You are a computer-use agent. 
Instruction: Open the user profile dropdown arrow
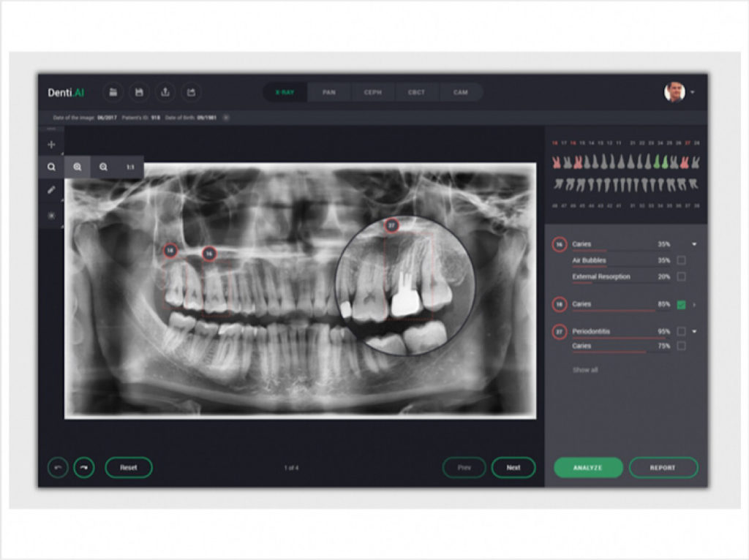(693, 93)
